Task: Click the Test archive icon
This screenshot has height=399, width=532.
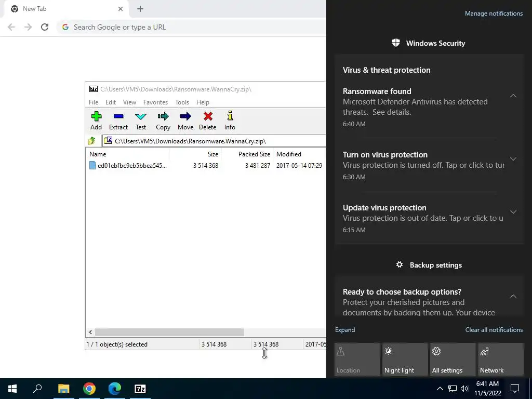Action: pyautogui.click(x=141, y=116)
